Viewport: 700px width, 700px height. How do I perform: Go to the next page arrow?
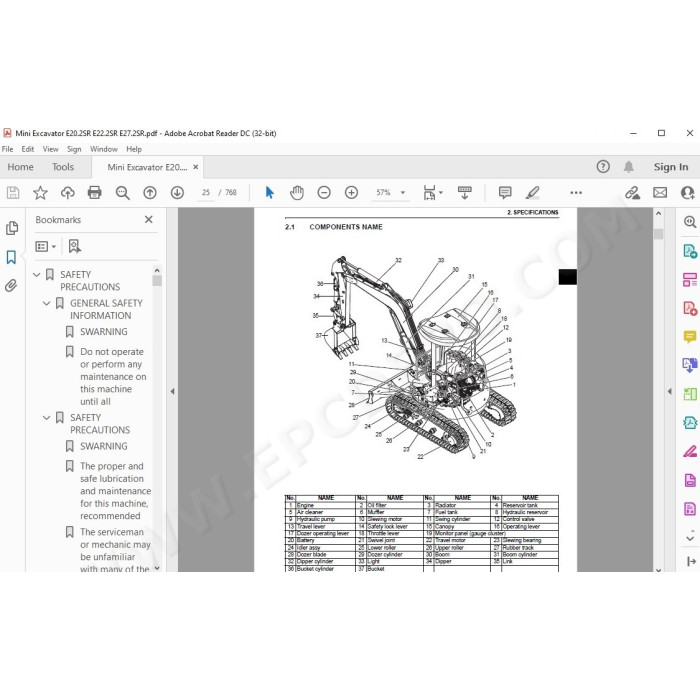point(177,193)
